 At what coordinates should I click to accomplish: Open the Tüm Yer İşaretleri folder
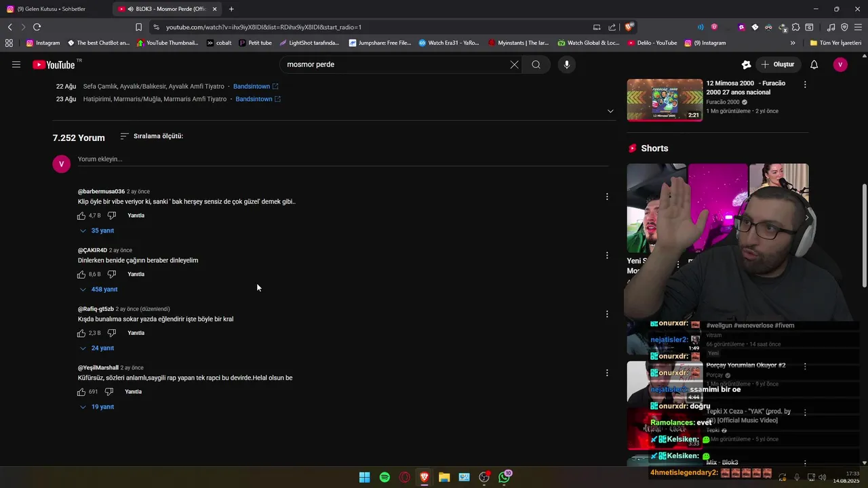[835, 43]
